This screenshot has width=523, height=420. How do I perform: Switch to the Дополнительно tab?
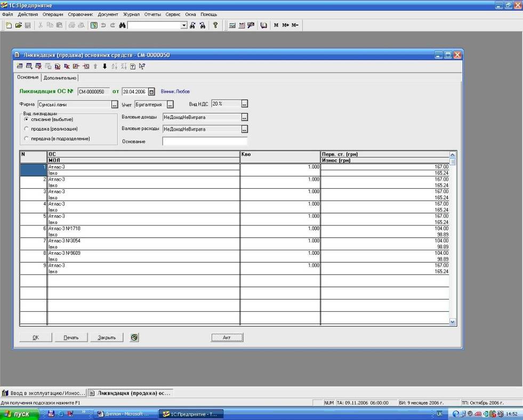[60, 78]
